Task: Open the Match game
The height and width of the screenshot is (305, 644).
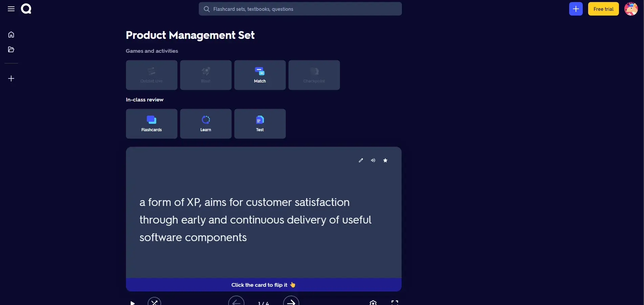Action: pyautogui.click(x=260, y=75)
